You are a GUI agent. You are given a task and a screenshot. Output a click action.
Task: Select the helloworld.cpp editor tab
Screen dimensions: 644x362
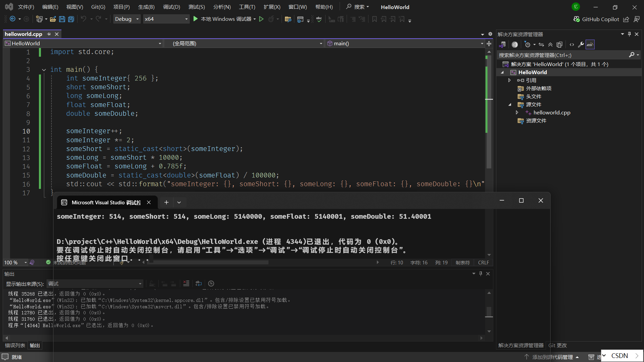pyautogui.click(x=23, y=34)
